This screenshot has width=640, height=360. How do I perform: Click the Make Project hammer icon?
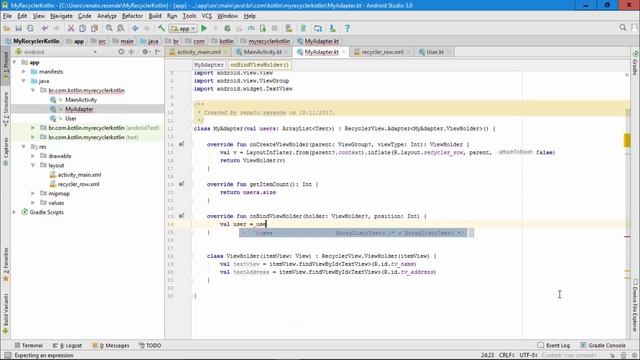click(x=162, y=28)
